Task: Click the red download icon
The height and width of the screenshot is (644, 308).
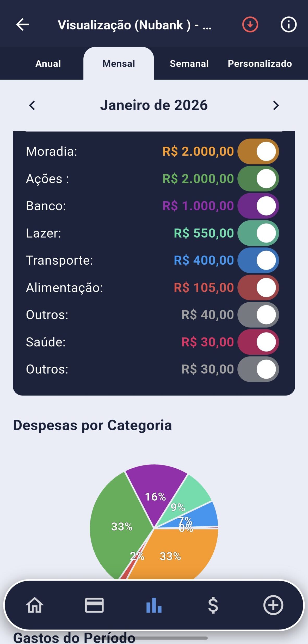Action: point(250,25)
